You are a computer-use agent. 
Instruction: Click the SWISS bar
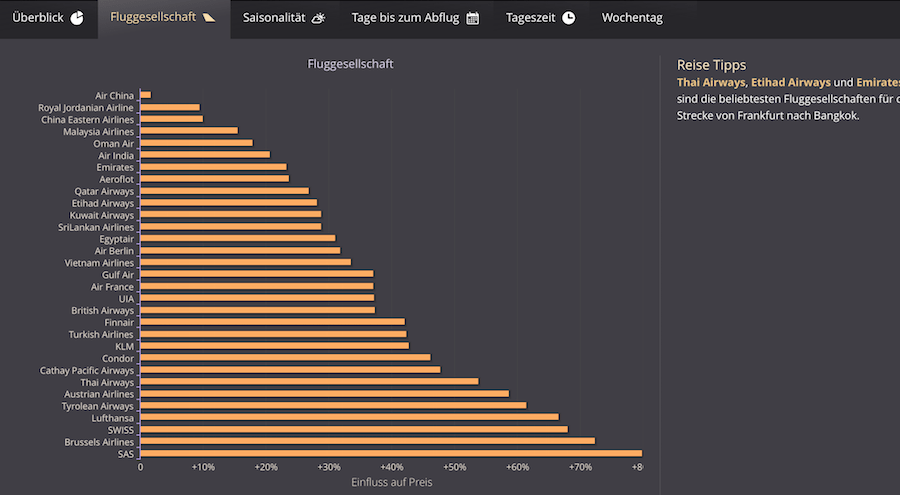click(354, 430)
